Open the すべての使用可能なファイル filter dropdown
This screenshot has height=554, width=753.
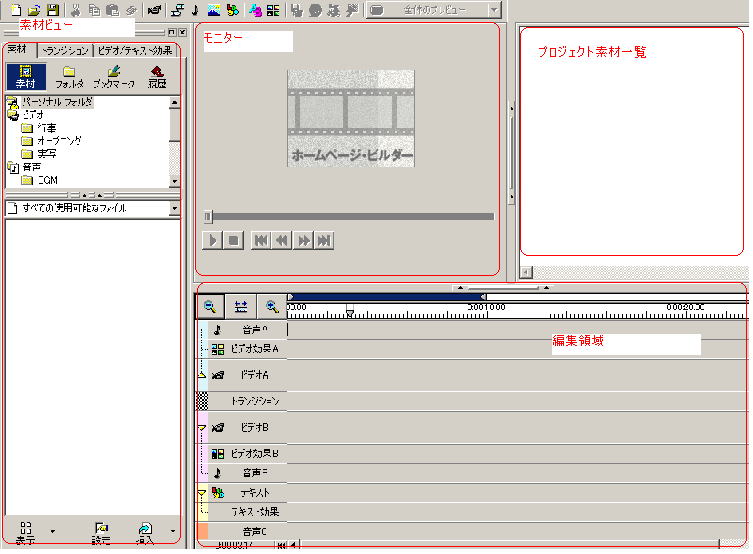coord(175,208)
